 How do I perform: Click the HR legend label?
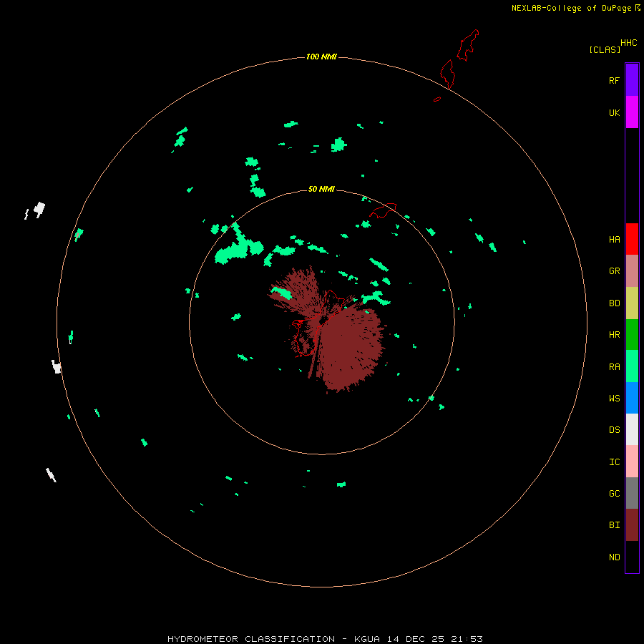(614, 335)
